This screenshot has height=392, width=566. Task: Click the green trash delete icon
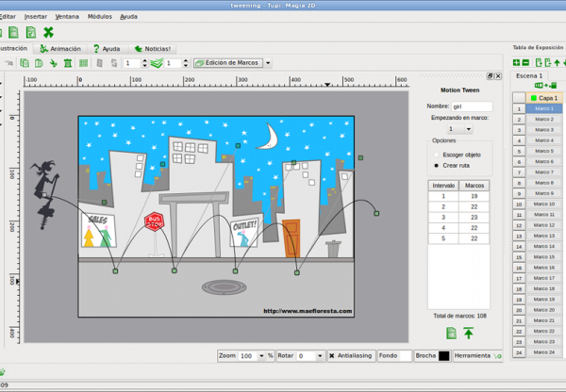point(68,63)
